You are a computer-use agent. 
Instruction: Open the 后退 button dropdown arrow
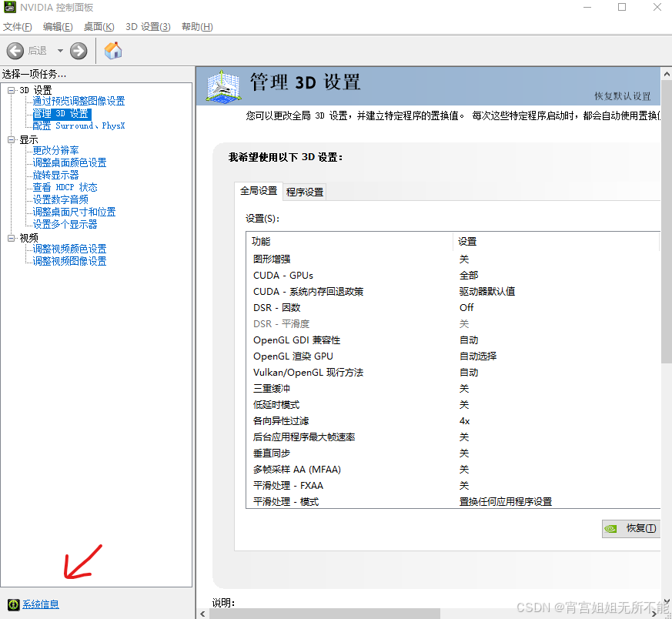[x=60, y=51]
